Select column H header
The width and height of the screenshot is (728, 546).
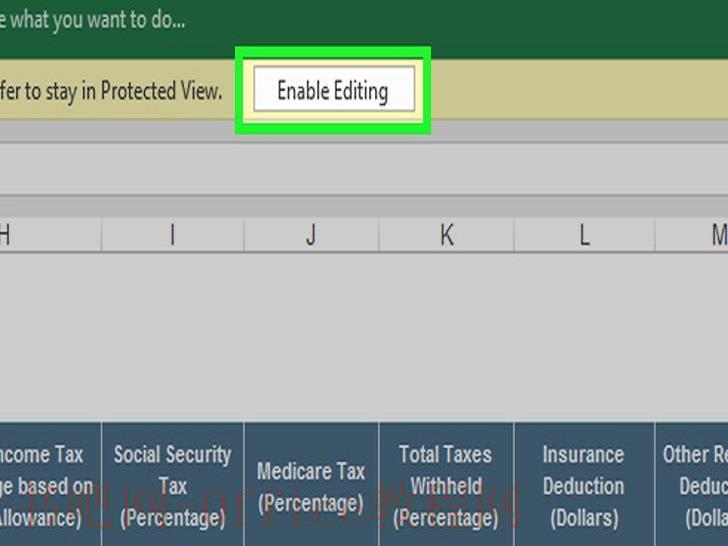click(51, 234)
